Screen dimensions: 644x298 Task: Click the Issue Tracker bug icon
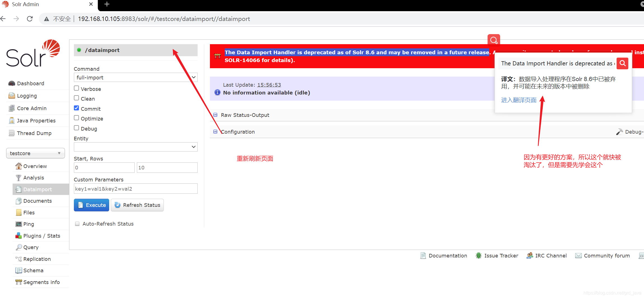tap(479, 256)
